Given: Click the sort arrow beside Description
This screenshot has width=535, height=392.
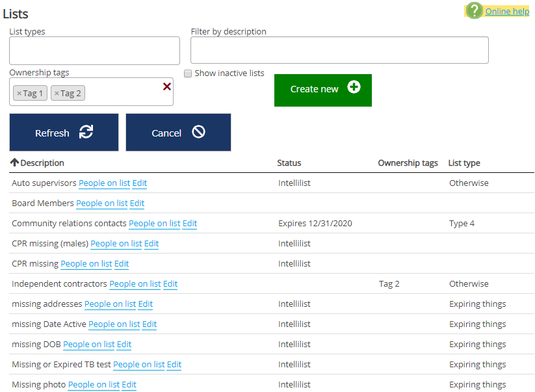Looking at the screenshot, I should click(x=14, y=163).
